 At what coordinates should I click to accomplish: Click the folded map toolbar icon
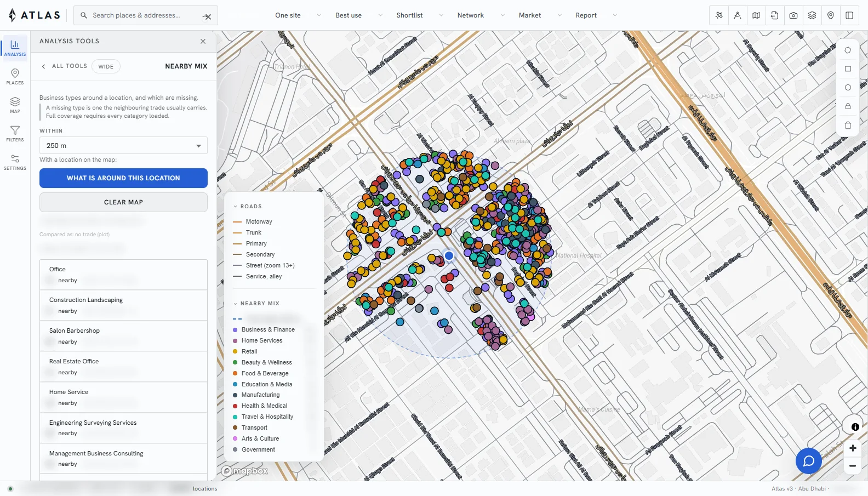pos(756,15)
